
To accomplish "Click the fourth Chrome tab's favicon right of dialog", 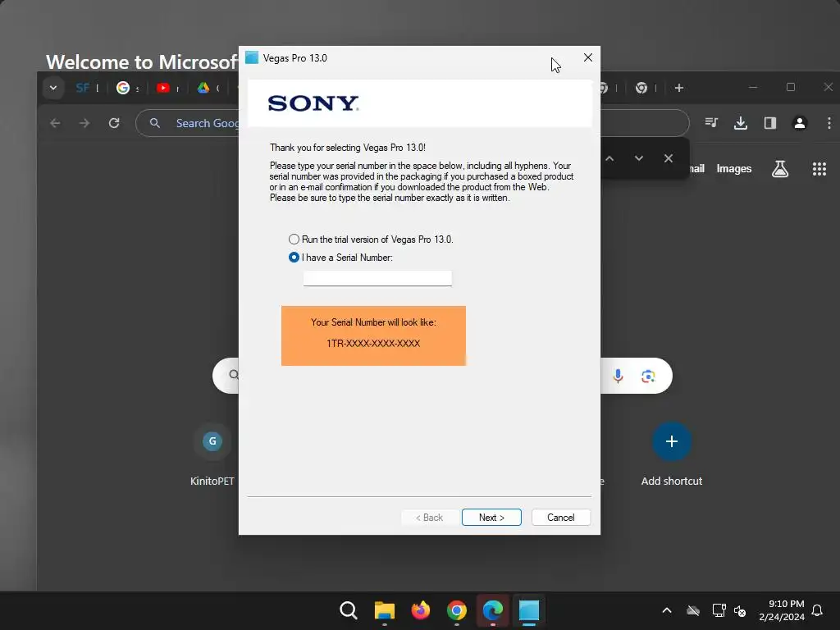I will (641, 88).
